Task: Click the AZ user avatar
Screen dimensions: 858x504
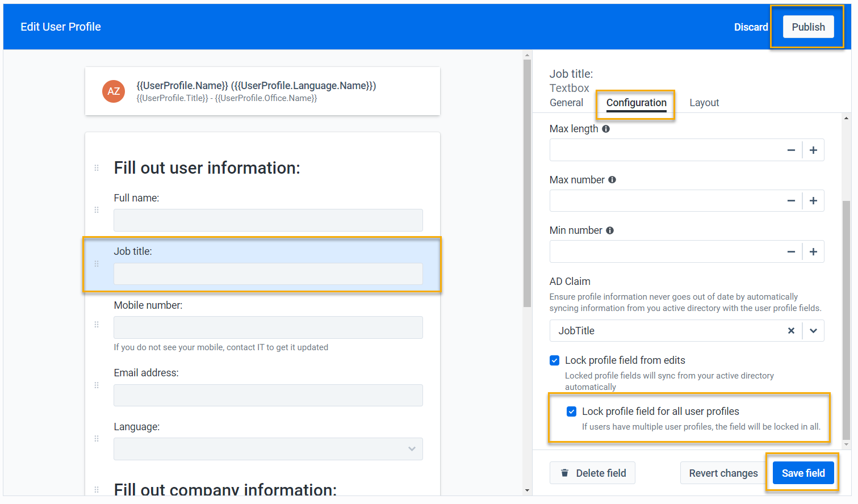Action: pyautogui.click(x=114, y=91)
